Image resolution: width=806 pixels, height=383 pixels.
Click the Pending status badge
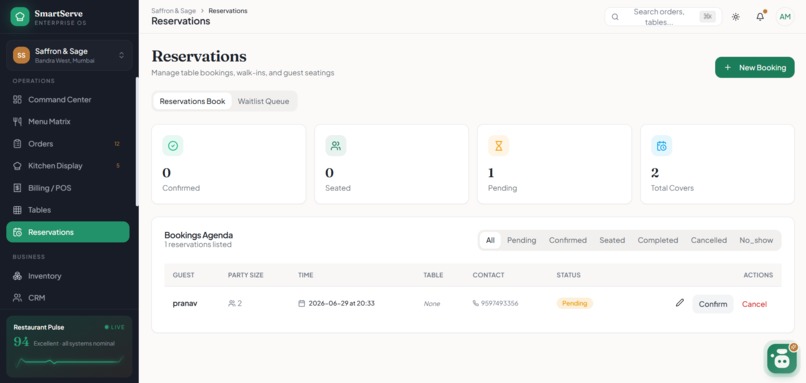574,303
